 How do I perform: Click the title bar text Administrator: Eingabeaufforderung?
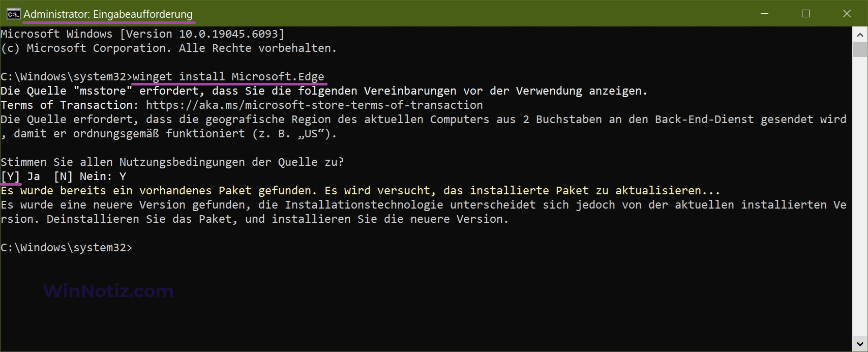[108, 14]
